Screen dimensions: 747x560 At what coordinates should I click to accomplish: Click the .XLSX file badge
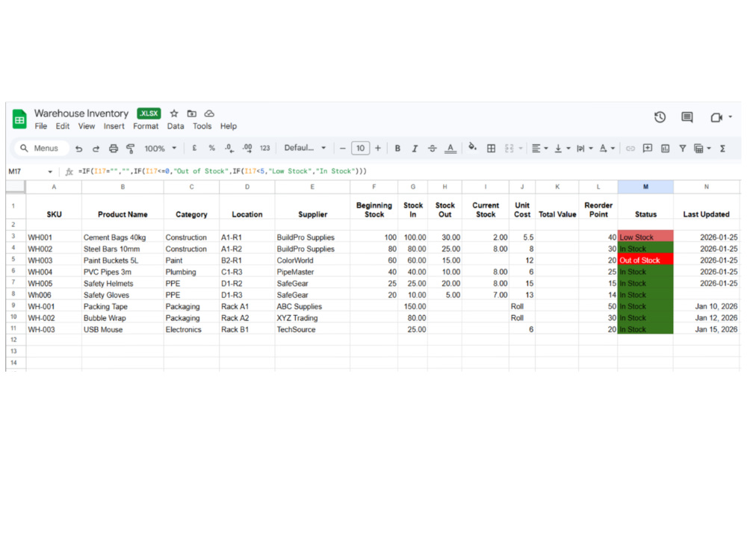(149, 113)
